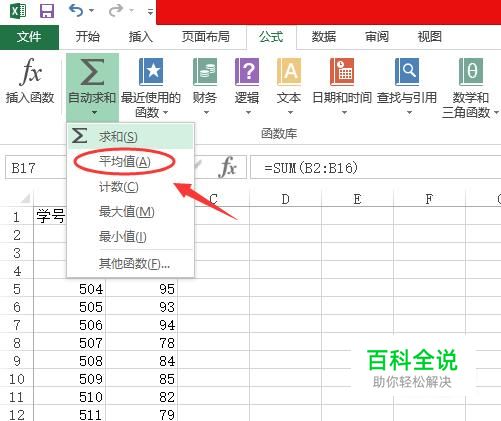The height and width of the screenshot is (421, 501).
Task: Click the formula bar fx button
Action: (228, 167)
